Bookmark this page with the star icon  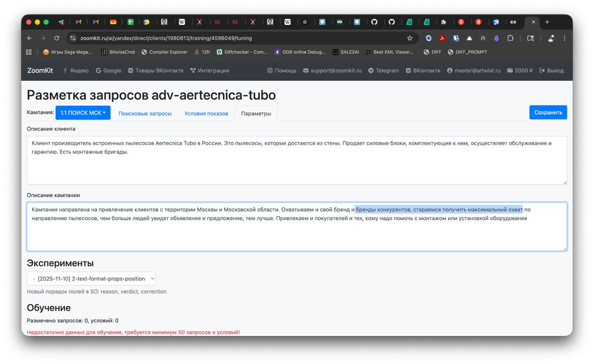410,38
